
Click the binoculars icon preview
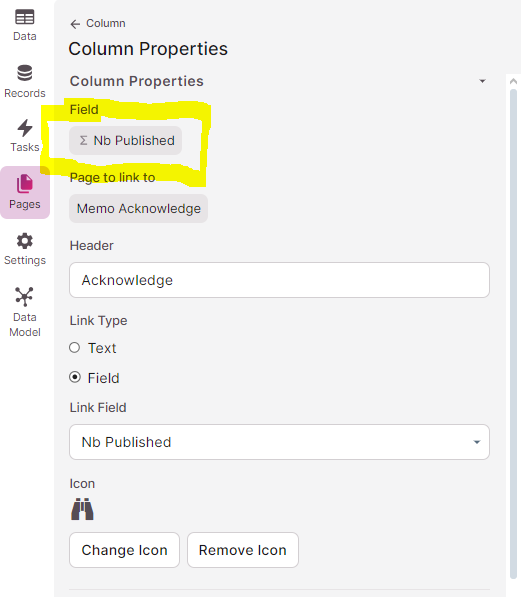point(82,509)
